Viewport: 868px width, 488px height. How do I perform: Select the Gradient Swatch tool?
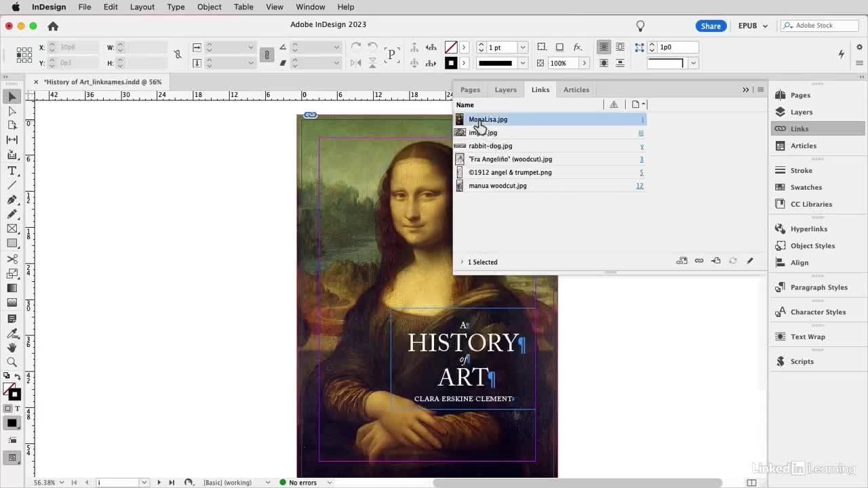(12, 288)
